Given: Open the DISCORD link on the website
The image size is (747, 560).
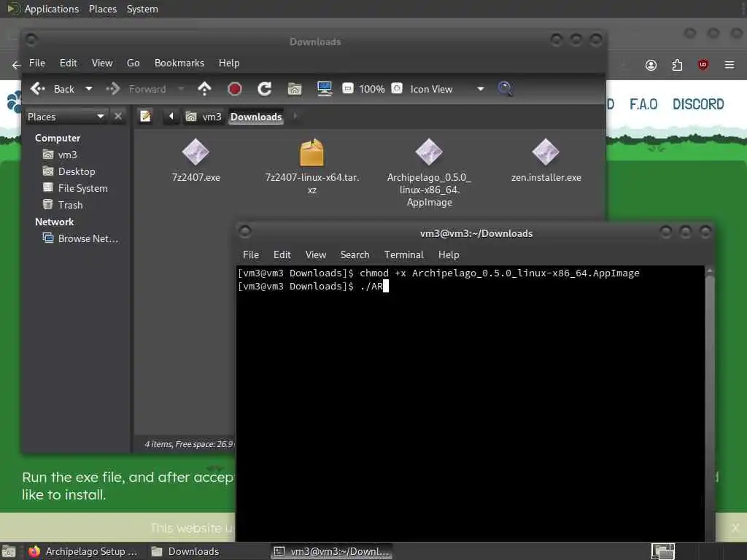Looking at the screenshot, I should tap(698, 104).
